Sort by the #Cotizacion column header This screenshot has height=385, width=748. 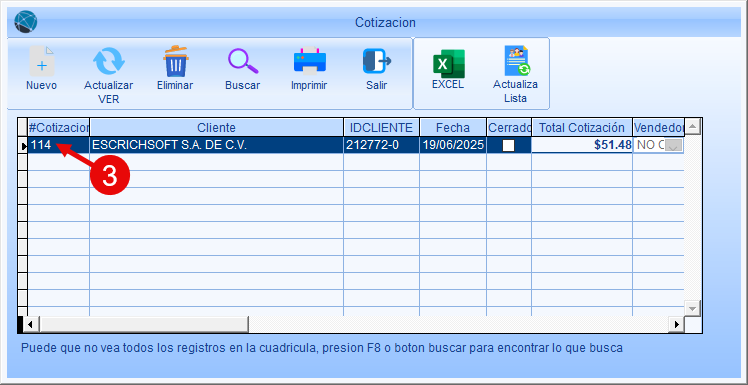(59, 127)
